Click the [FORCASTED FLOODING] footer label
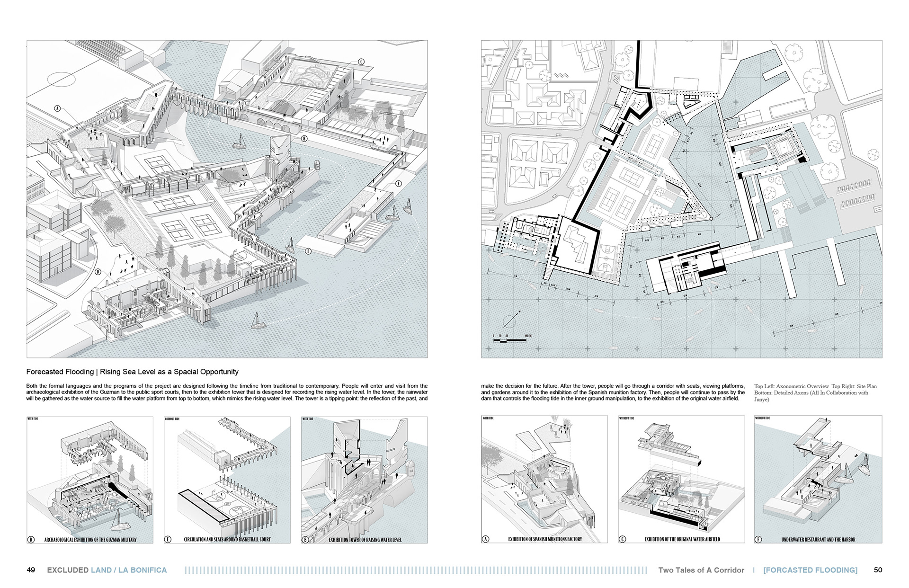Viewport: 909px width, 588px height. 810,570
